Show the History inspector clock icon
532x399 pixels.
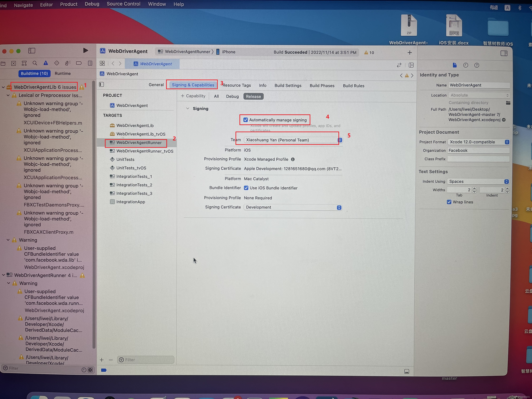coord(466,65)
